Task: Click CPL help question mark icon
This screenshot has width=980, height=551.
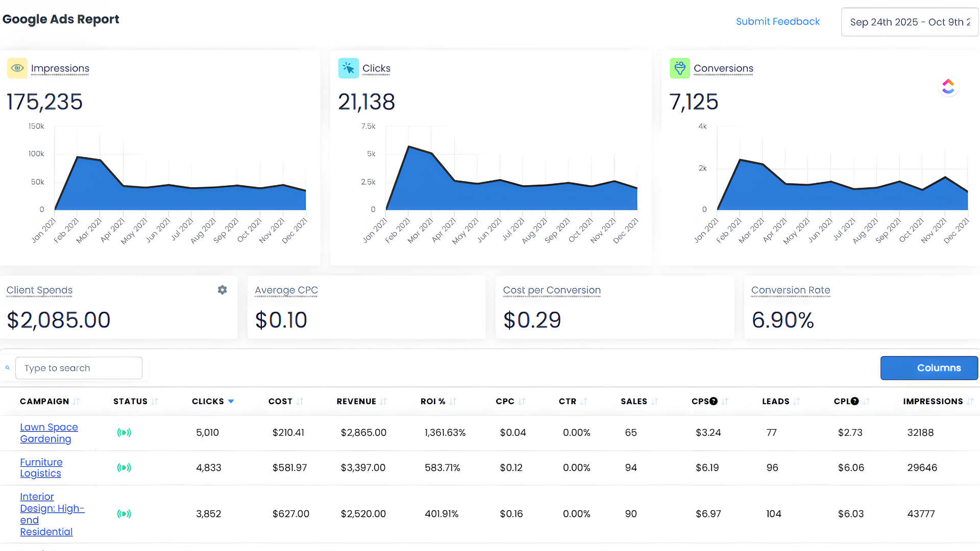Action: point(855,402)
